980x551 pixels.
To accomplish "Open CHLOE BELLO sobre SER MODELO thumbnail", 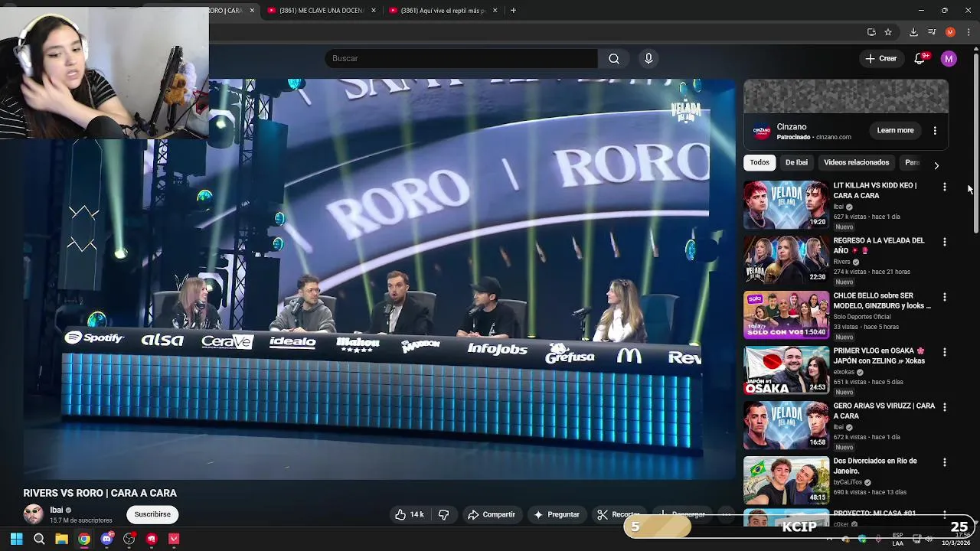I will 786,315.
